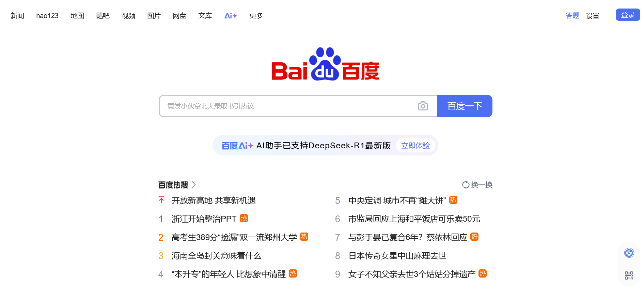Open hot topic 日本传奇女星中山麻理去世
Viewport: 644px width, 298px height.
coord(397,256)
